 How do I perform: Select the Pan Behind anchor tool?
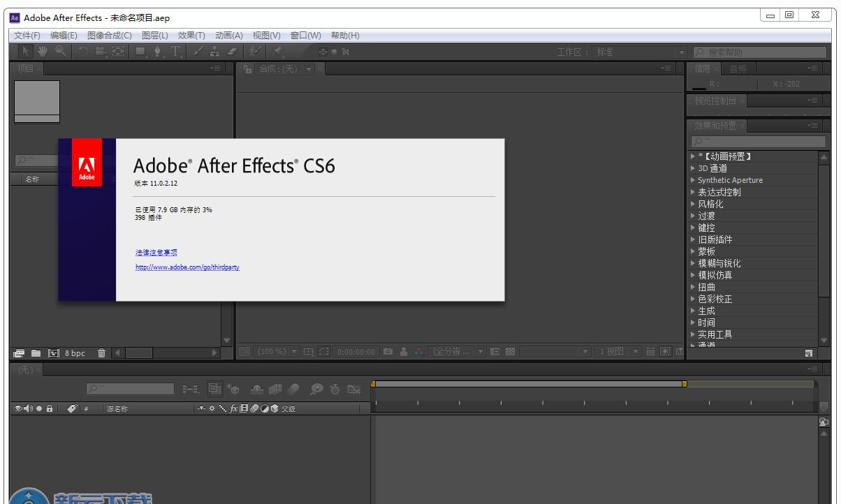click(118, 52)
